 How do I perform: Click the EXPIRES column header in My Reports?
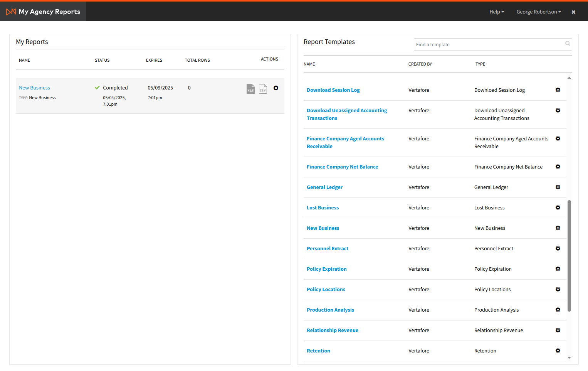(x=154, y=60)
